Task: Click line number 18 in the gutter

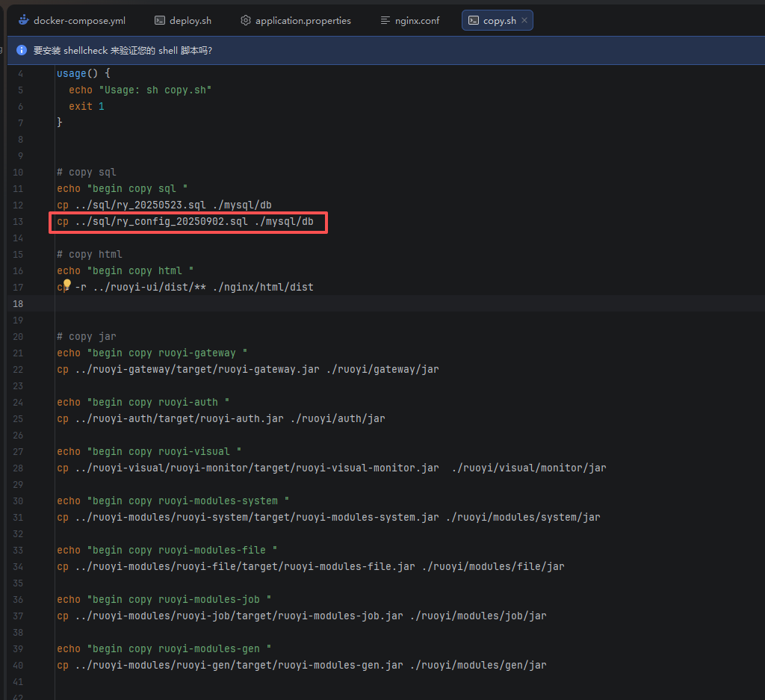Action: [x=18, y=304]
